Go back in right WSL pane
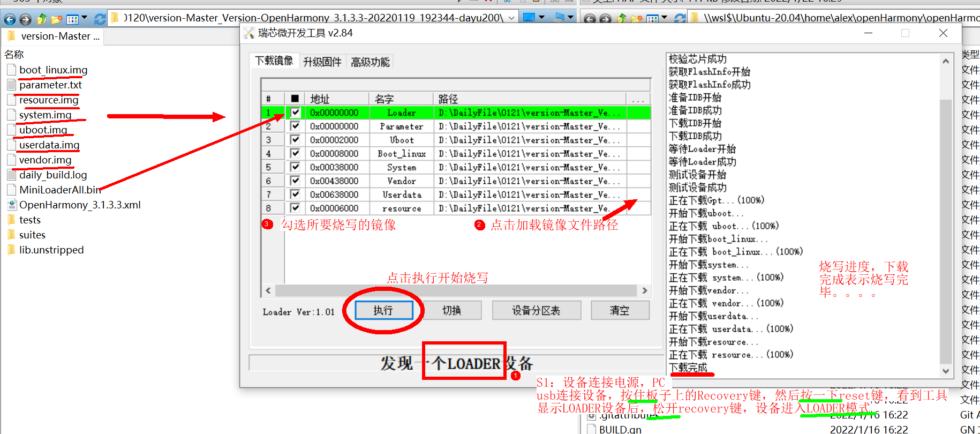 pyautogui.click(x=590, y=19)
